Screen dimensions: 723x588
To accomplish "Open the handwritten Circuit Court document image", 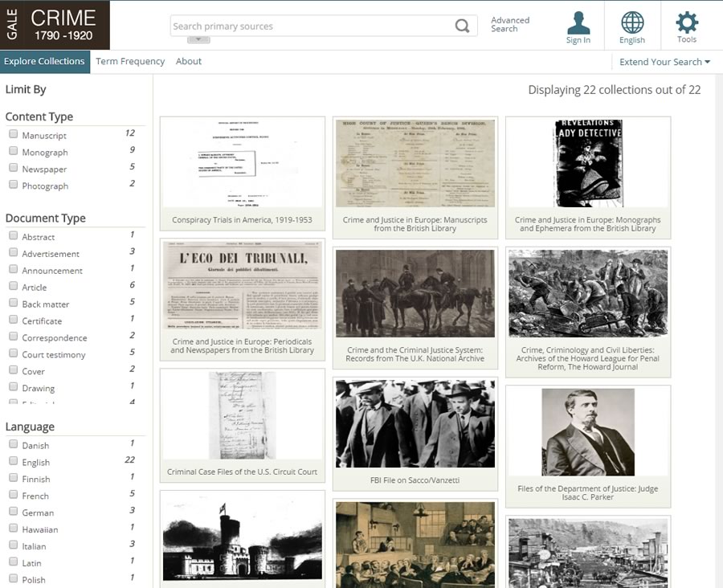I will [242, 415].
